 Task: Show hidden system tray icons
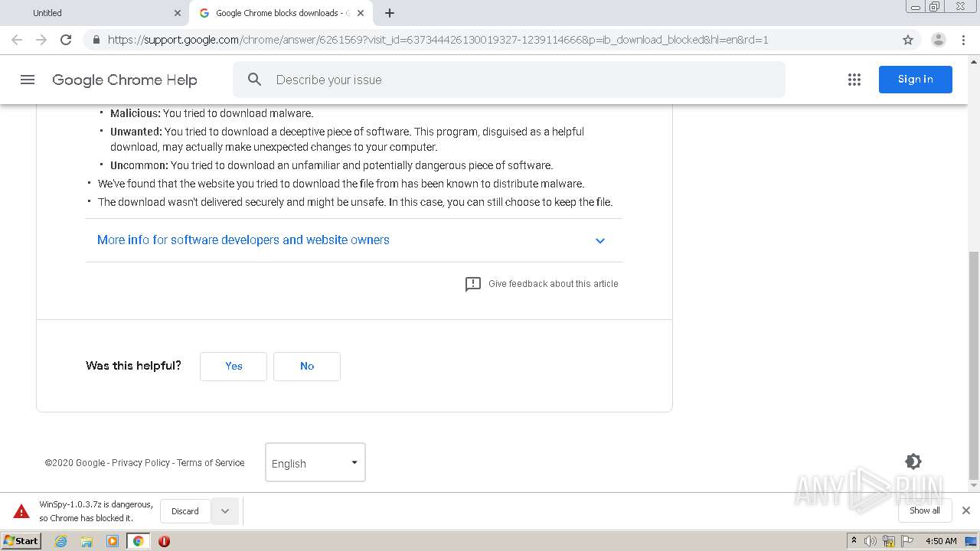854,541
